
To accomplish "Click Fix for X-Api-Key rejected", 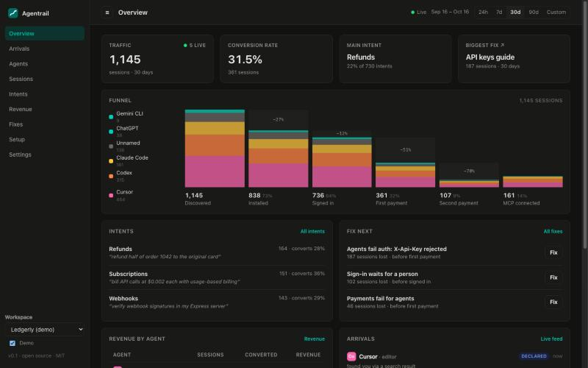I will point(553,252).
